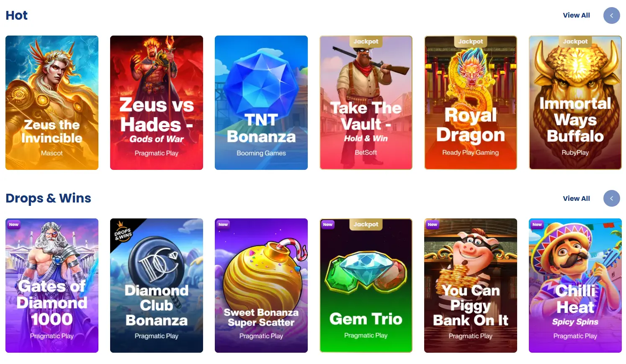
Task: Click the Jackpot badge on Immortal Ways Buffalo
Action: tap(575, 41)
